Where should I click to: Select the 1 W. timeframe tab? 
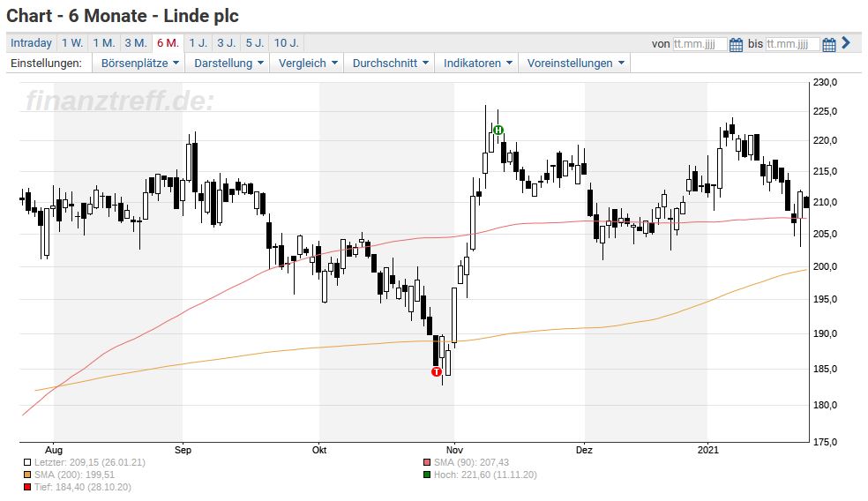(72, 43)
